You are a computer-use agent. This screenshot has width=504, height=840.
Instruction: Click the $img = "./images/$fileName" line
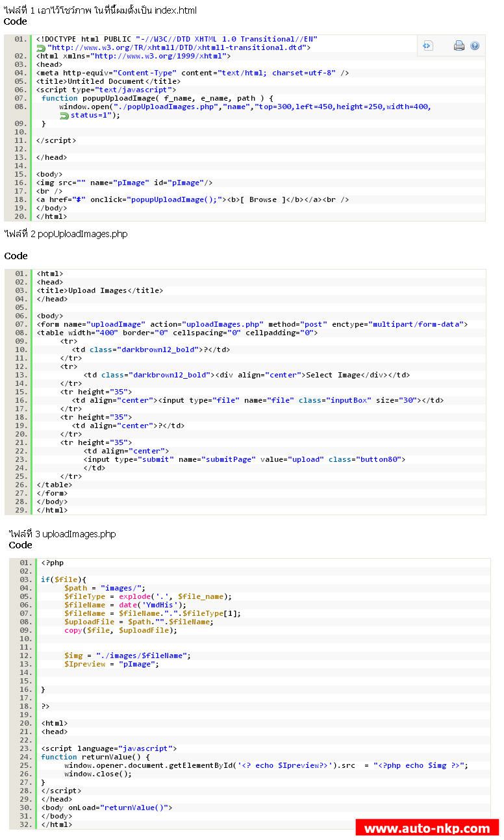coord(127,655)
